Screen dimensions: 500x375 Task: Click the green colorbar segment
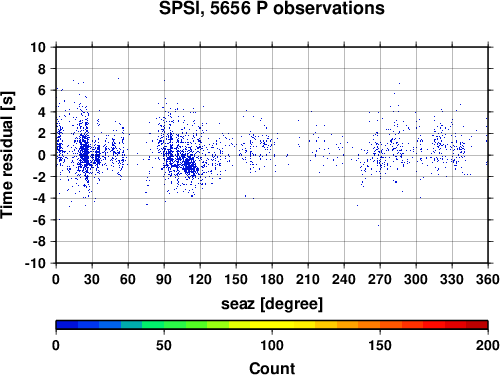175,325
